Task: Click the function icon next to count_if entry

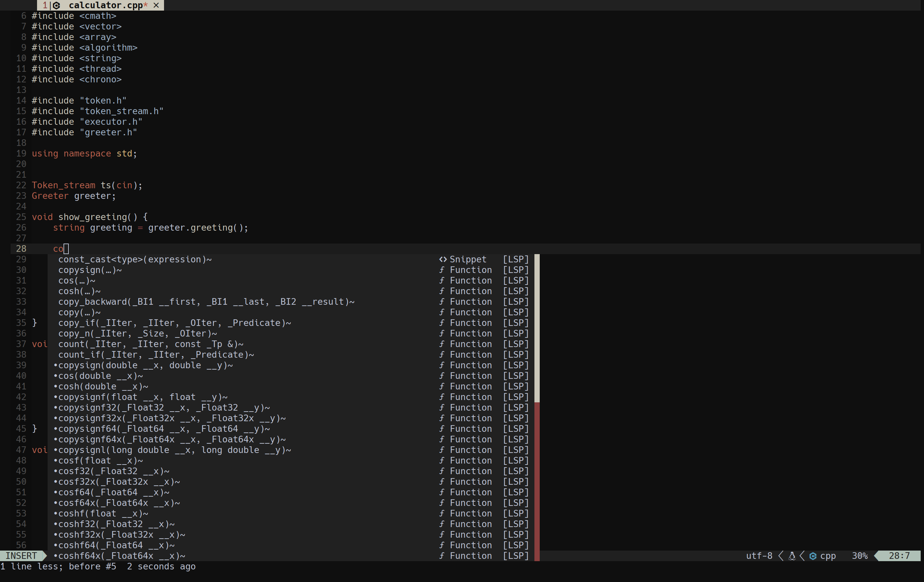Action: pos(442,354)
